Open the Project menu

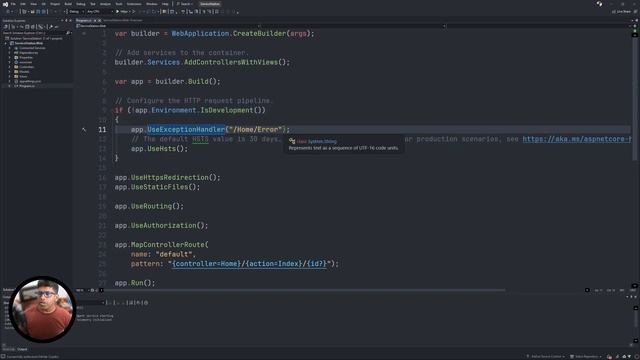point(55,4)
